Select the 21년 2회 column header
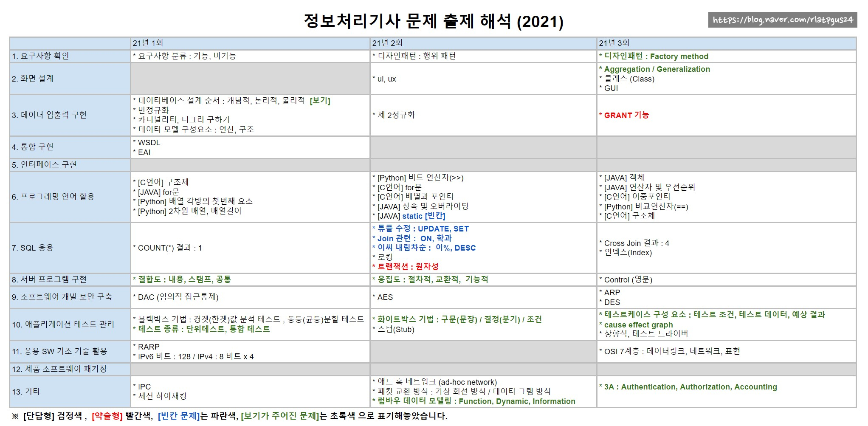Screen dimensions: 868x426 pyautogui.click(x=387, y=43)
